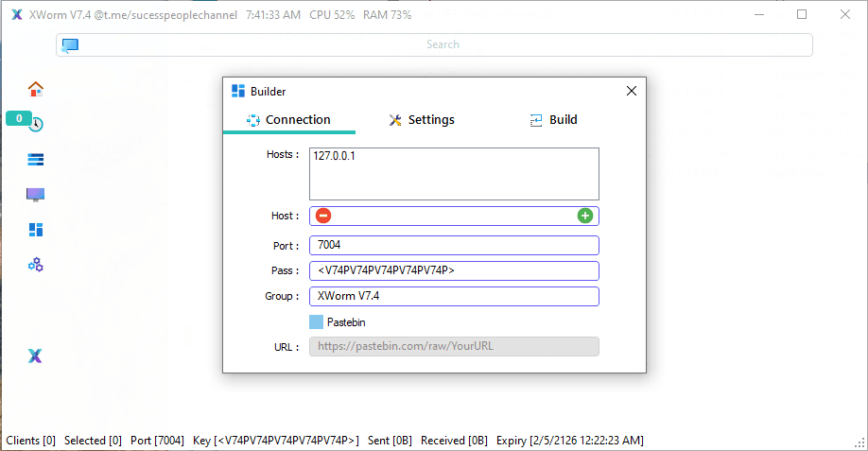Close the XWorm main window
This screenshot has height=451, width=868.
pos(844,15)
